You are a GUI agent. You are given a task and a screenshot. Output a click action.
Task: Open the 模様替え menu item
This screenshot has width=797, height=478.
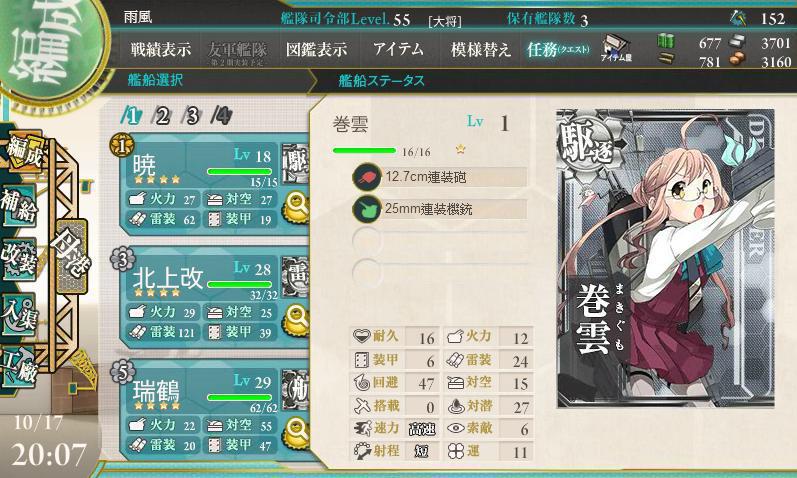[x=481, y=50]
